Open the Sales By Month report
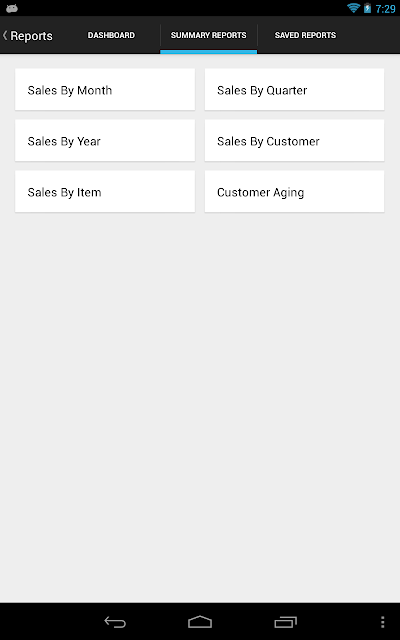 (x=105, y=90)
